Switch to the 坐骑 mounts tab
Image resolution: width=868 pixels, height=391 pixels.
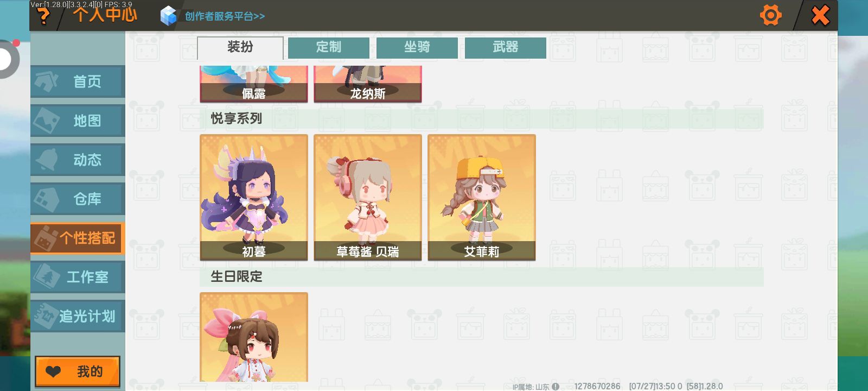pyautogui.click(x=417, y=48)
